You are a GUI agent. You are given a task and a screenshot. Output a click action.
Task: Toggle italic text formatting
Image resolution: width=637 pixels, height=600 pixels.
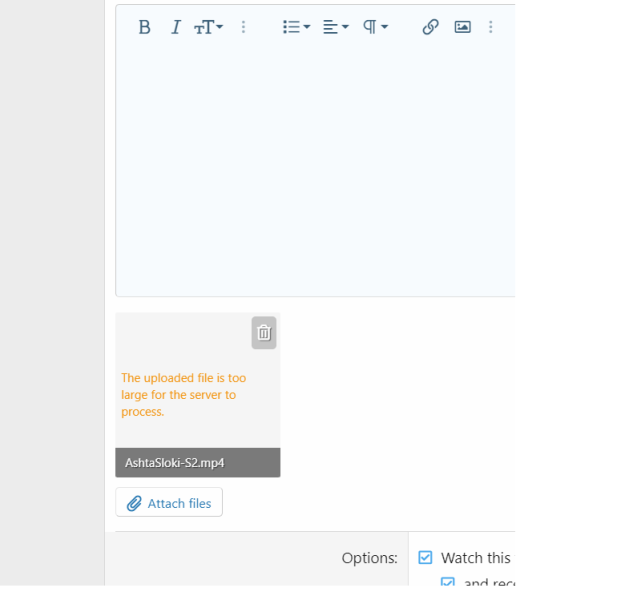pos(175,27)
